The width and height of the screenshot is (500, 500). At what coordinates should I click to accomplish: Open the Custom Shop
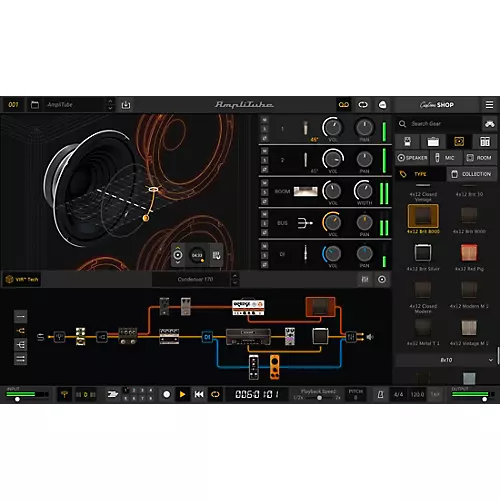tap(437, 105)
